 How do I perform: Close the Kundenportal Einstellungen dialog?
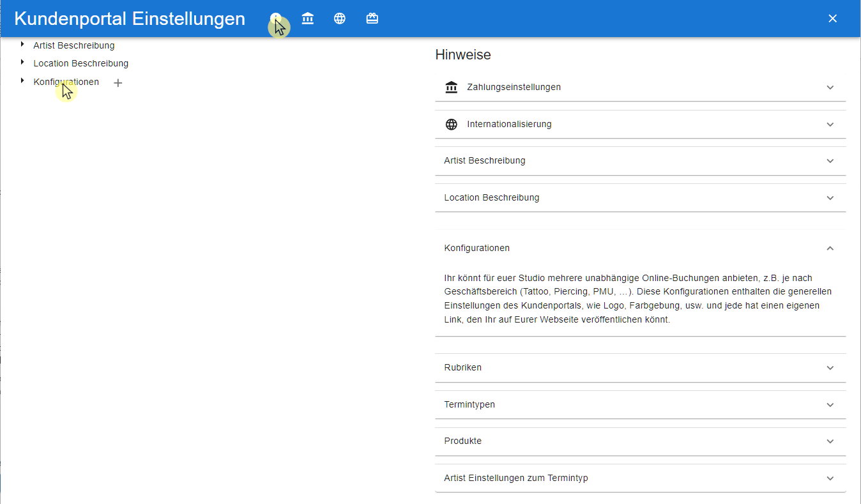pos(832,19)
